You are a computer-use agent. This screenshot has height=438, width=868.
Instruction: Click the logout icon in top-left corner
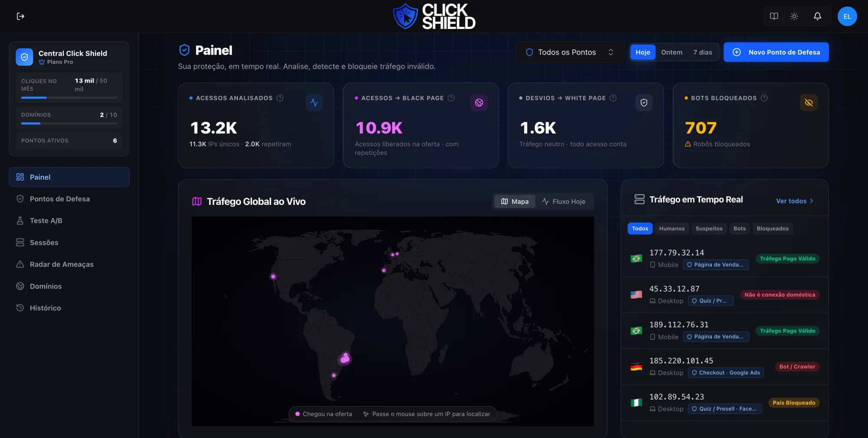click(20, 16)
